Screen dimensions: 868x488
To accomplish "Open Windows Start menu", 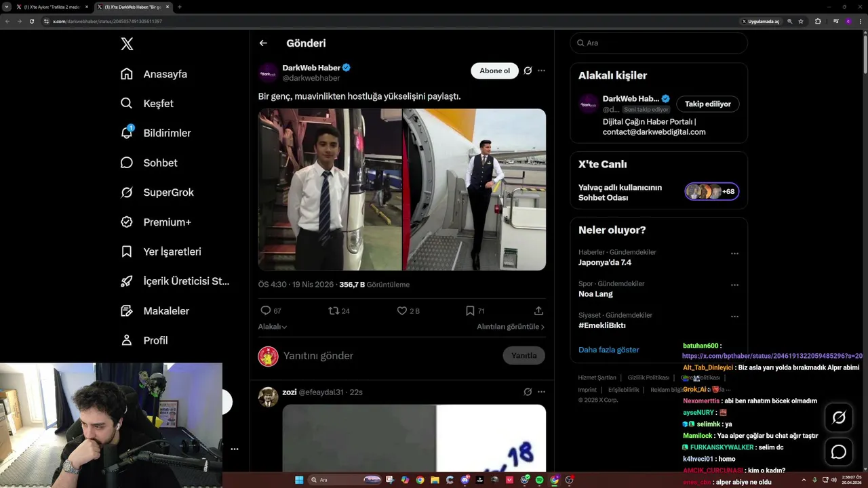I will 299,480.
